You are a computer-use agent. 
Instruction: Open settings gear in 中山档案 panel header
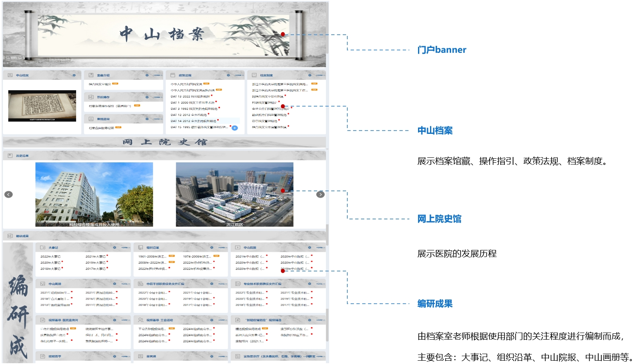coord(74,75)
